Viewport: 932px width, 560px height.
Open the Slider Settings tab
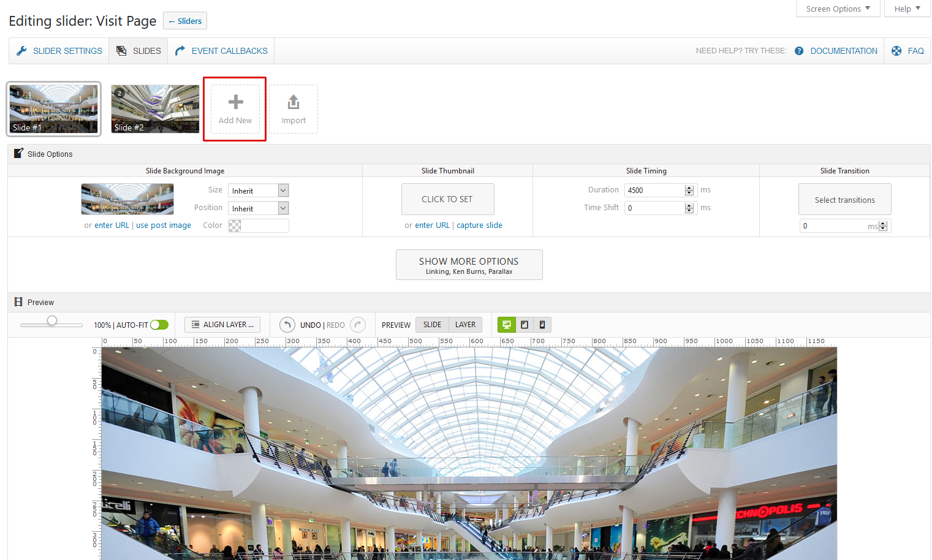[x=59, y=51]
